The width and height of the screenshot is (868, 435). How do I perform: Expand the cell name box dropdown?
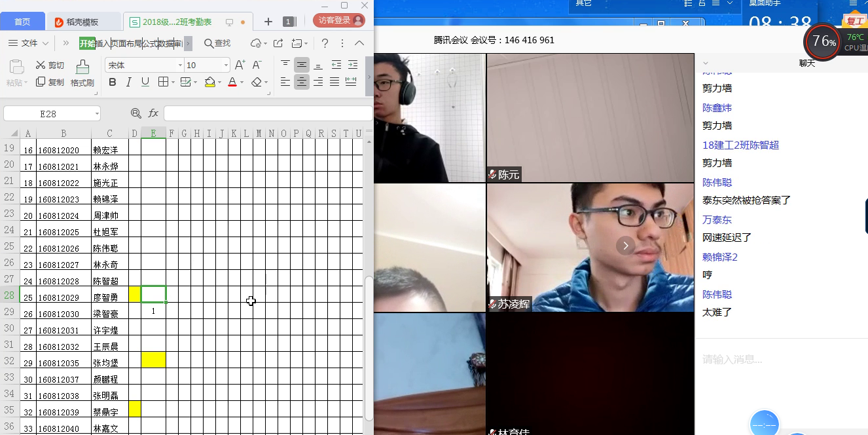click(x=97, y=114)
